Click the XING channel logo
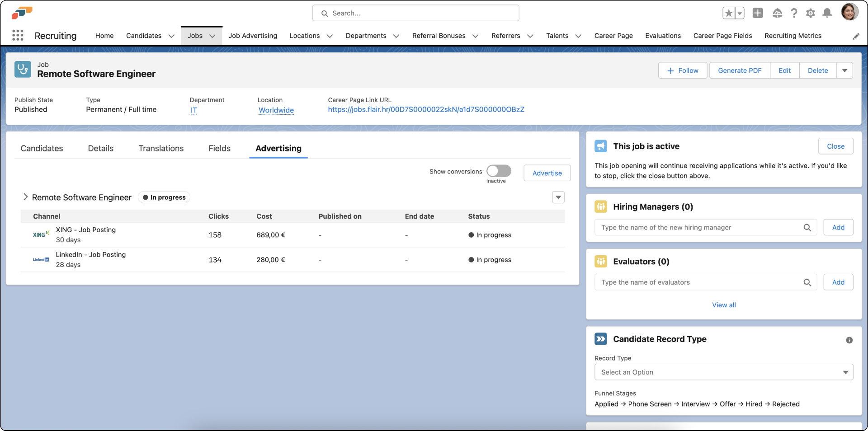 pos(41,234)
